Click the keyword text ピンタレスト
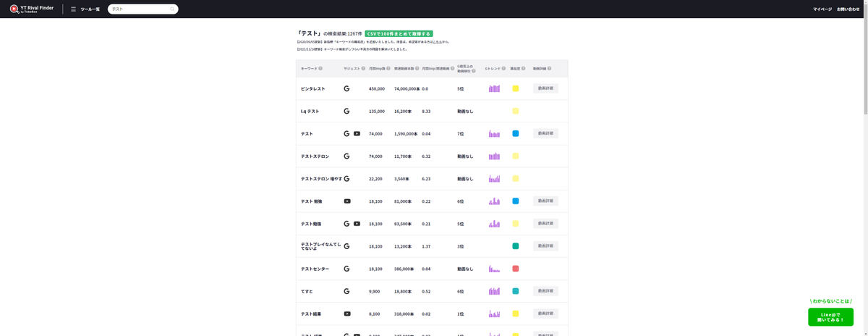Screen dimensions: 868x336 312,89
